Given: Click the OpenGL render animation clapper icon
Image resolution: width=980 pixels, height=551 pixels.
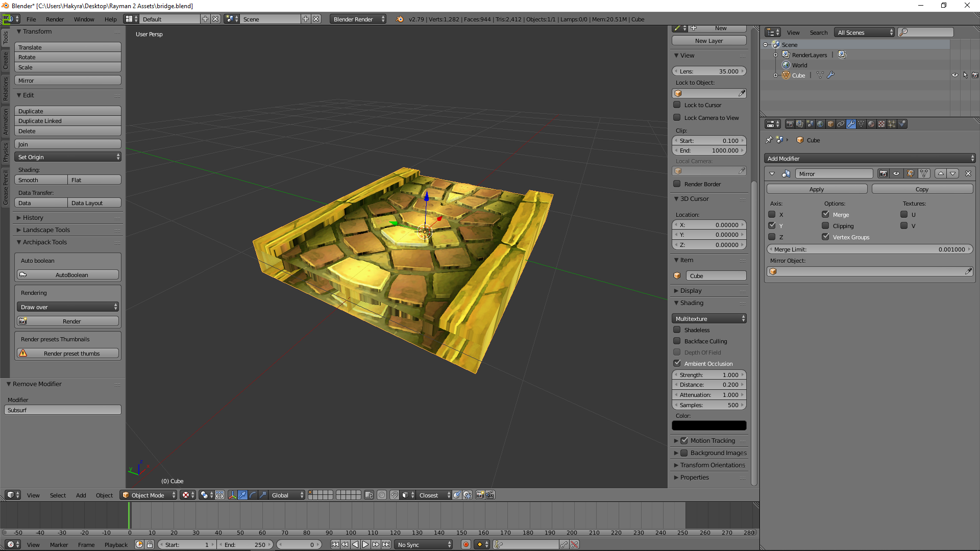Looking at the screenshot, I should pos(490,495).
